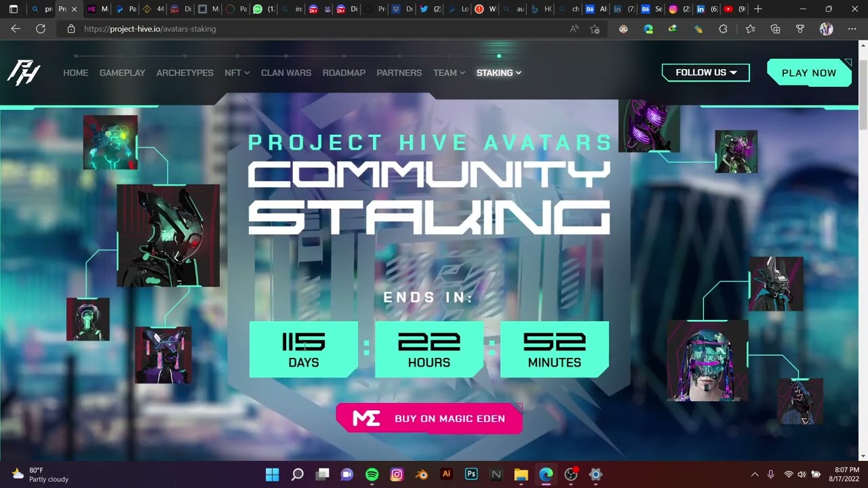868x488 pixels.
Task: Open the STAKING dropdown menu
Action: point(498,73)
